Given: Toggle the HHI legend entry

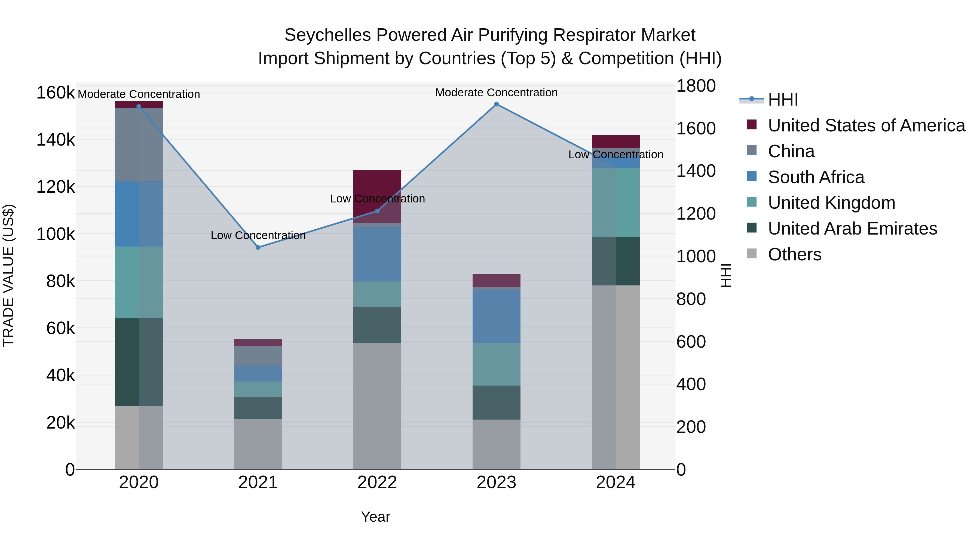Looking at the screenshot, I should point(768,100).
